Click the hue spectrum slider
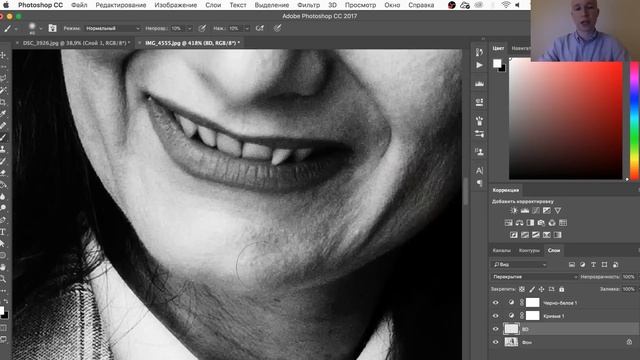This screenshot has height=360, width=640. point(635,120)
